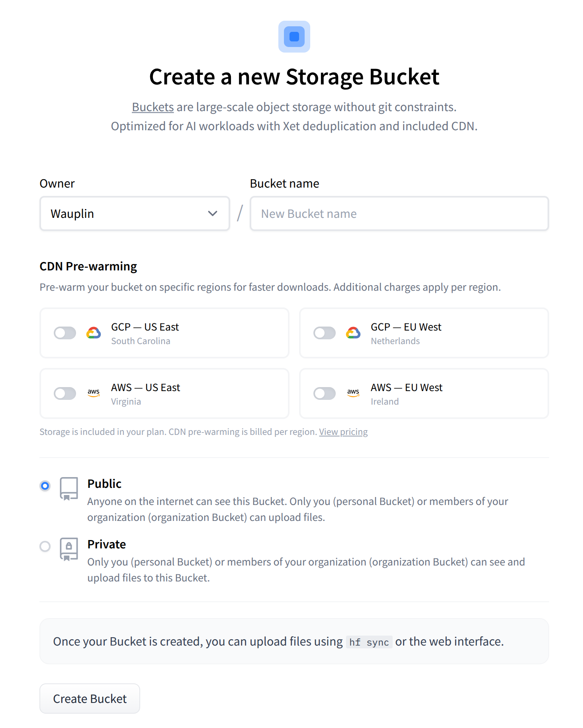Click the Private bucket lock icon

[x=68, y=549]
